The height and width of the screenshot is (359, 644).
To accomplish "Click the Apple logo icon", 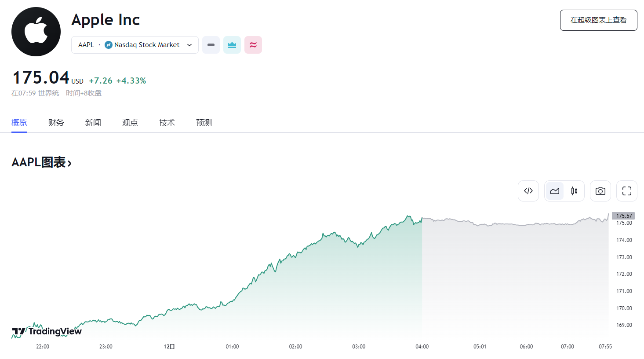I will click(x=36, y=32).
